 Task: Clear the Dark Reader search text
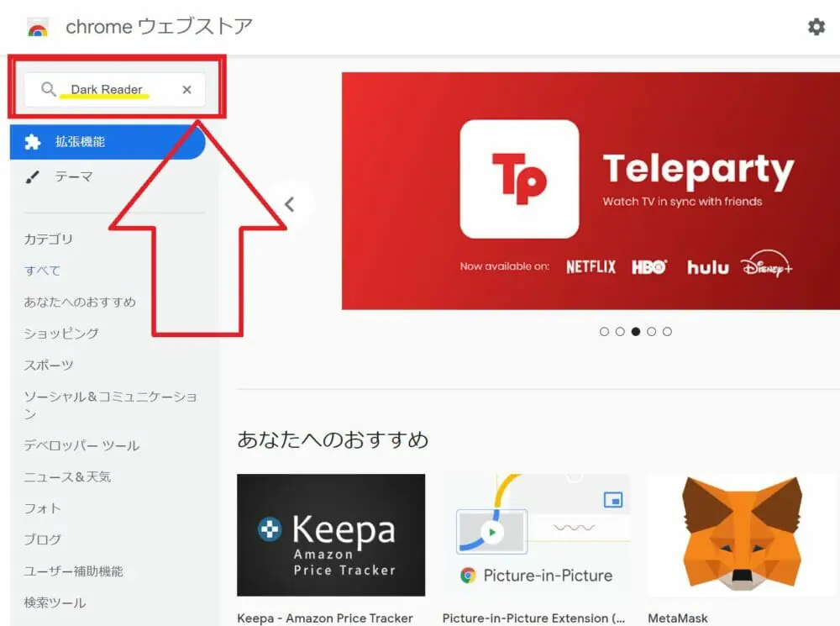[x=186, y=90]
